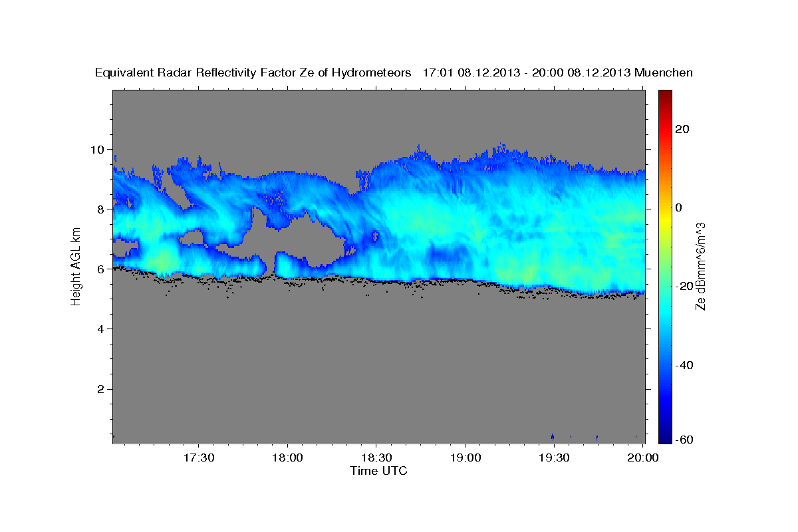The height and width of the screenshot is (532, 798).
Task: Click the '20:00' time tick label
Action: pyautogui.click(x=643, y=458)
